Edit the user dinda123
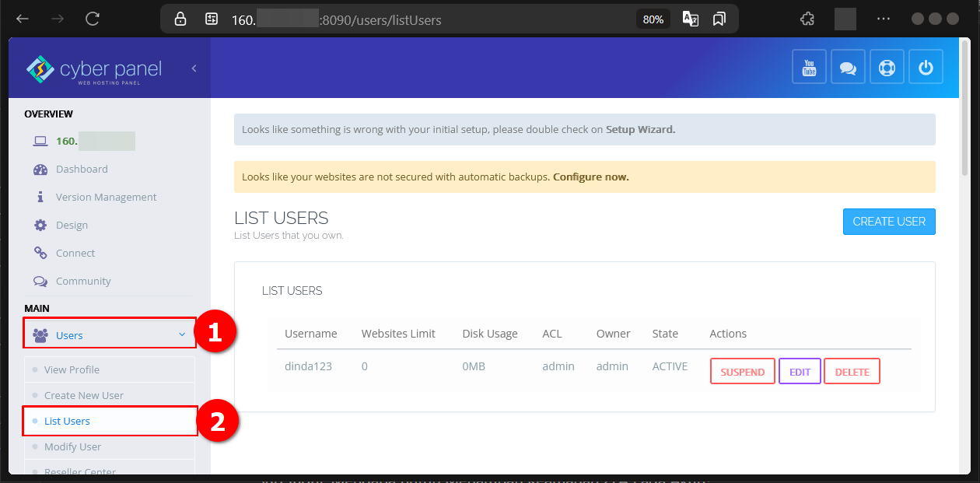The image size is (980, 483). 800,372
